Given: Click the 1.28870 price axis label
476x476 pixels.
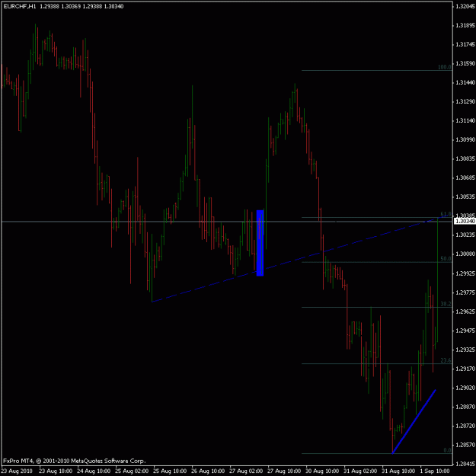Looking at the screenshot, I should [465, 407].
